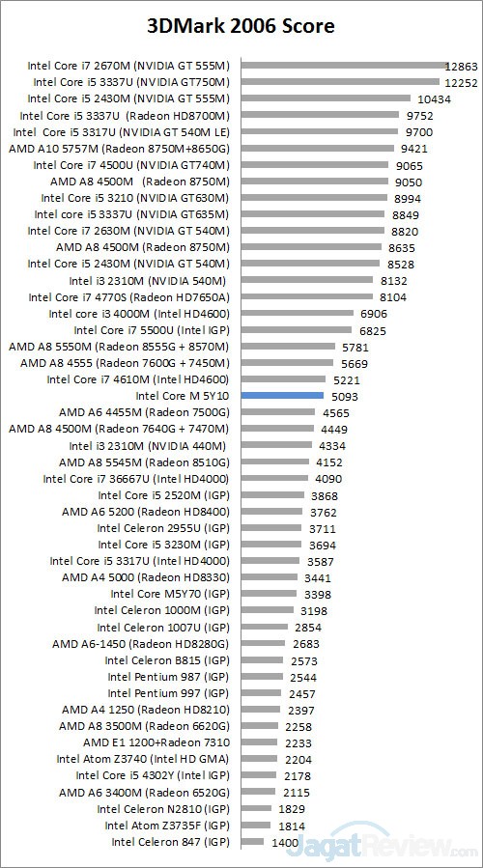Click the 10434 score value label

(x=435, y=99)
